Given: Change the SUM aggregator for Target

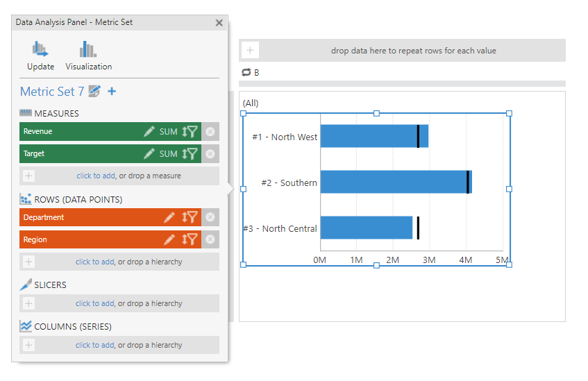Looking at the screenshot, I should [x=169, y=154].
